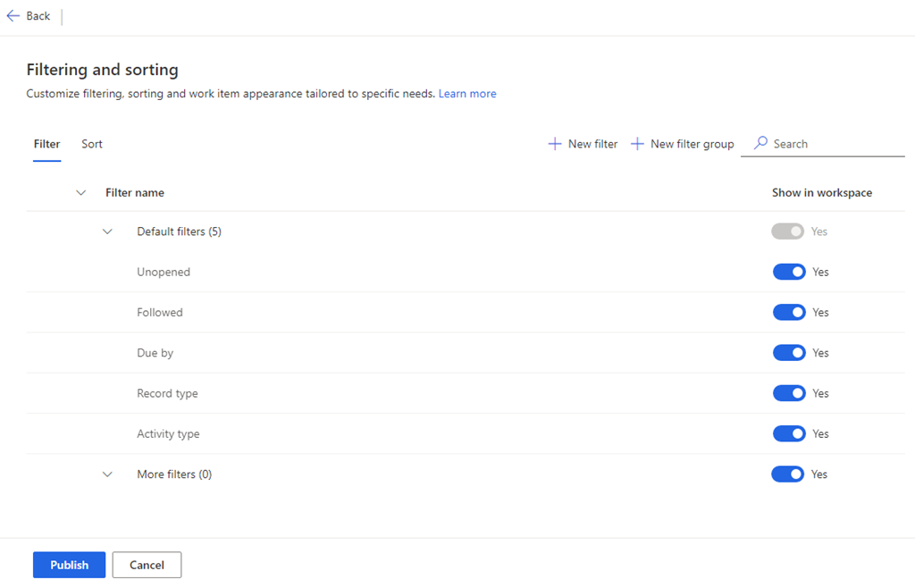Screen dimensions: 915x588
Task: Click the magnifier icon in Search box
Action: [x=760, y=143]
